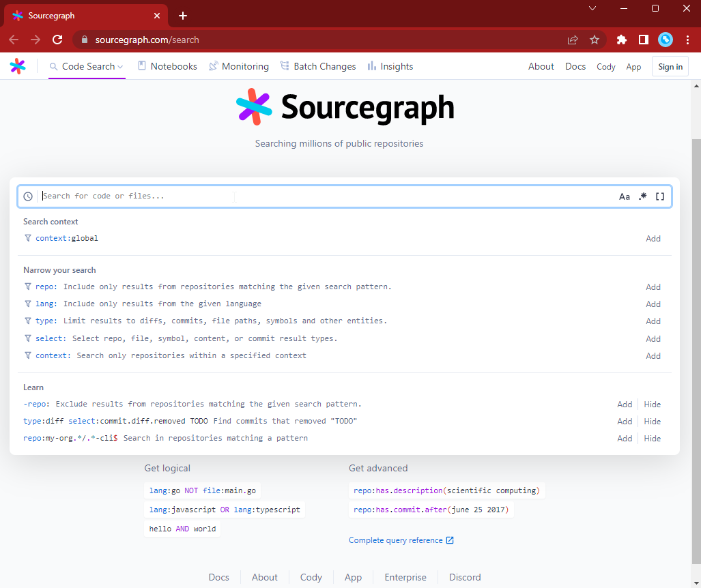The width and height of the screenshot is (701, 588).
Task: Open Complete query reference link
Action: click(401, 540)
